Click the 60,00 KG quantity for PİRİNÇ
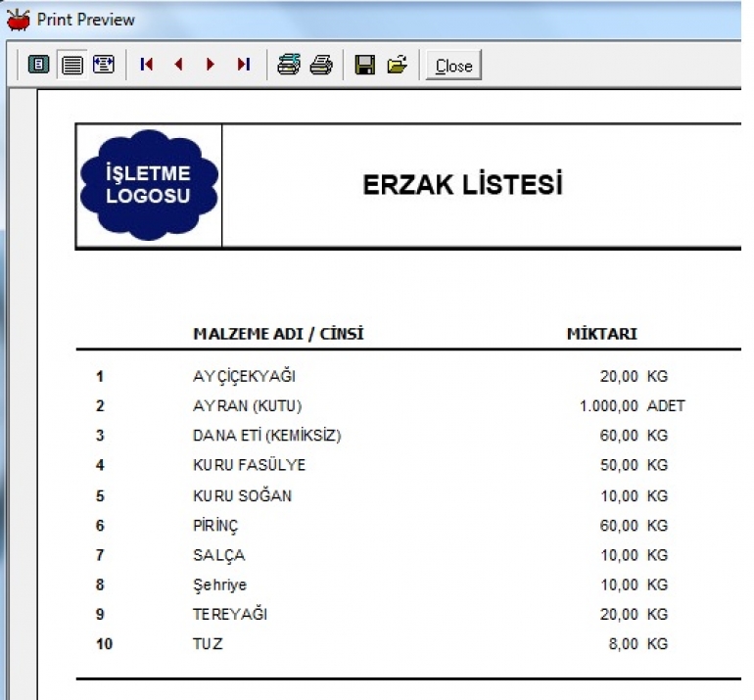754x700 pixels. click(x=634, y=526)
